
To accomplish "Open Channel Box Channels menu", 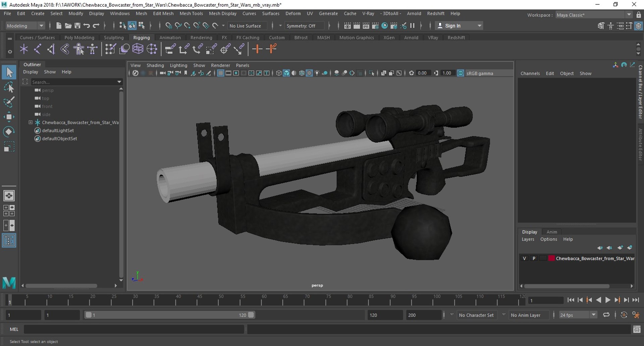I will 530,73.
